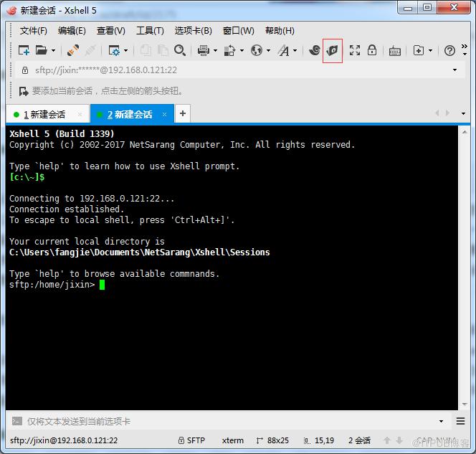476x454 pixels.
Task: Toggle the Full Screen icon
Action: coord(355,50)
